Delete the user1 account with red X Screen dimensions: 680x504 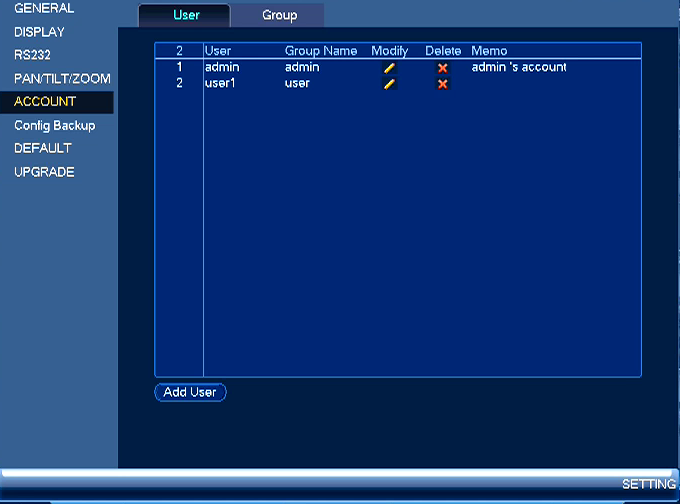(442, 84)
